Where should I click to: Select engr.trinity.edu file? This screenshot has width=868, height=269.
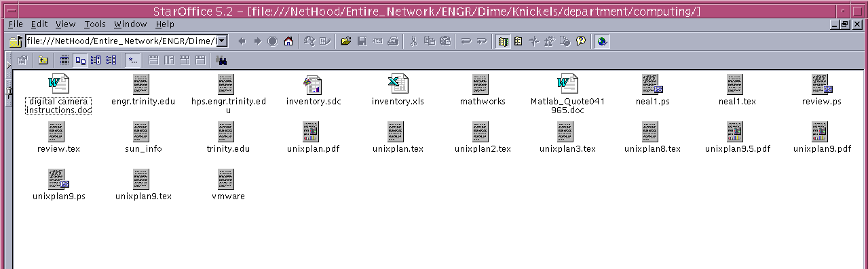click(143, 90)
